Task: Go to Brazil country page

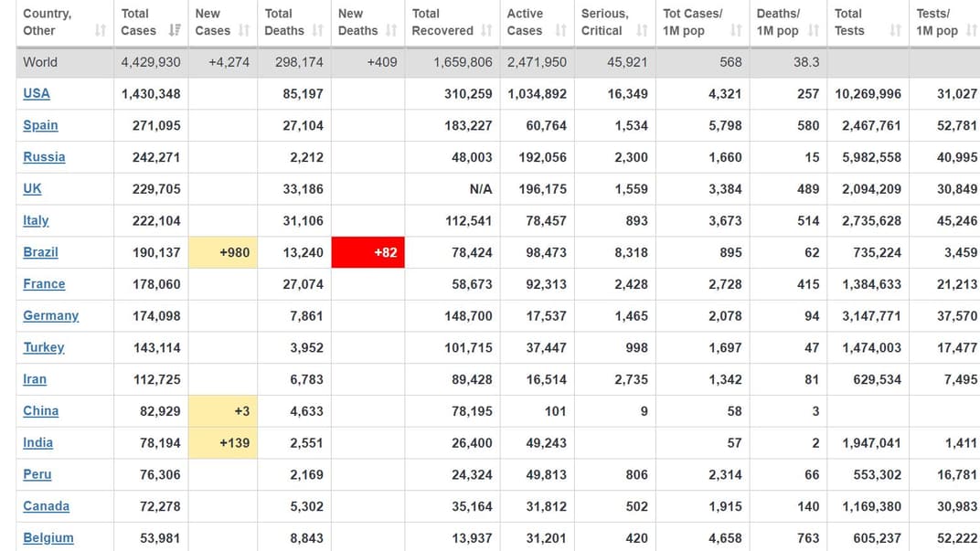Action: [40, 252]
